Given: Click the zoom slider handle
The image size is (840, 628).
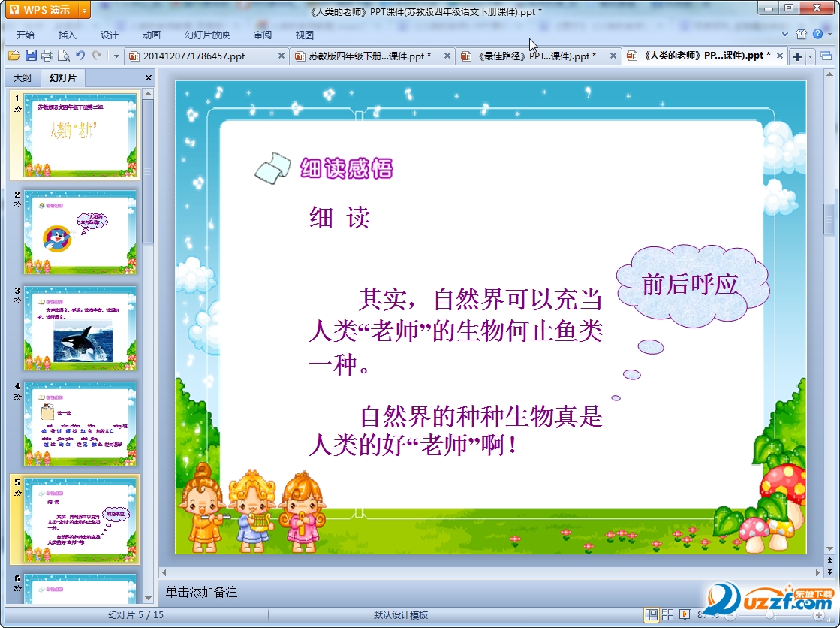Looking at the screenshot, I should tap(769, 615).
